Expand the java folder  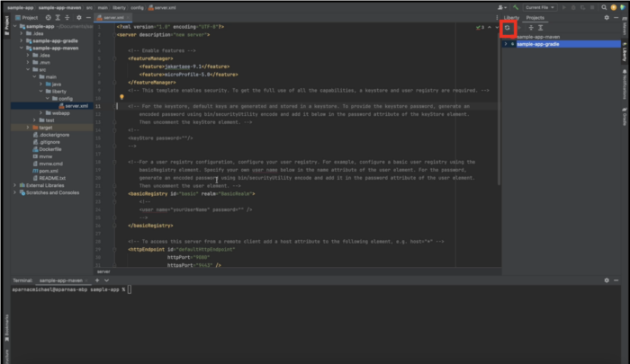[40, 84]
